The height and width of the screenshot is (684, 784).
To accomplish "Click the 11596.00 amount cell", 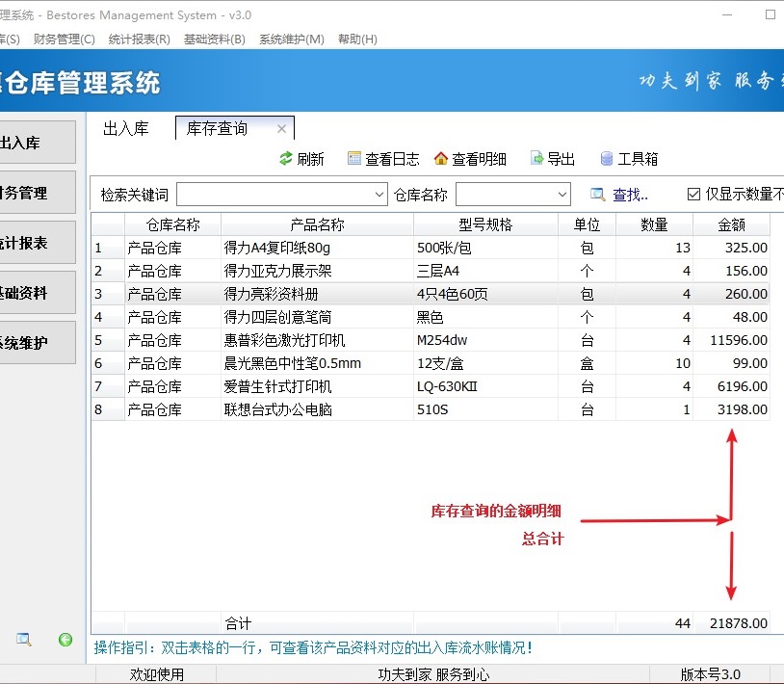I will (x=731, y=340).
